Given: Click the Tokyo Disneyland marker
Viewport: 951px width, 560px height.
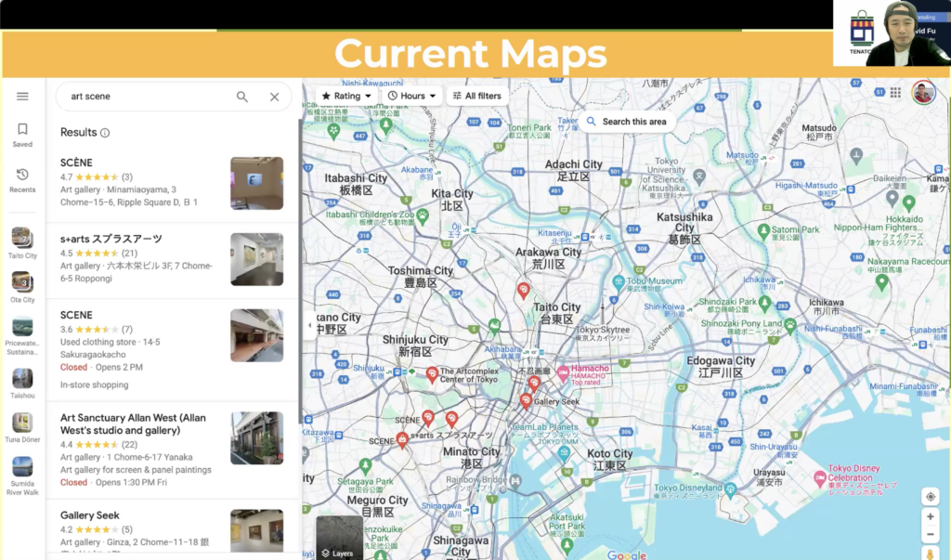Looking at the screenshot, I should [x=731, y=489].
